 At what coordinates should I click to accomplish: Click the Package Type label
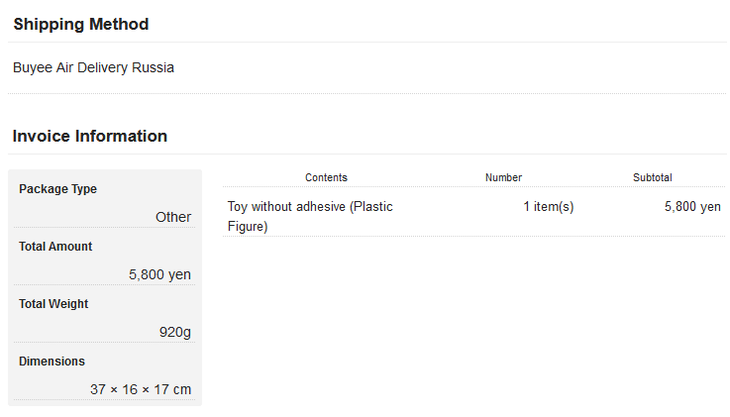click(x=58, y=189)
